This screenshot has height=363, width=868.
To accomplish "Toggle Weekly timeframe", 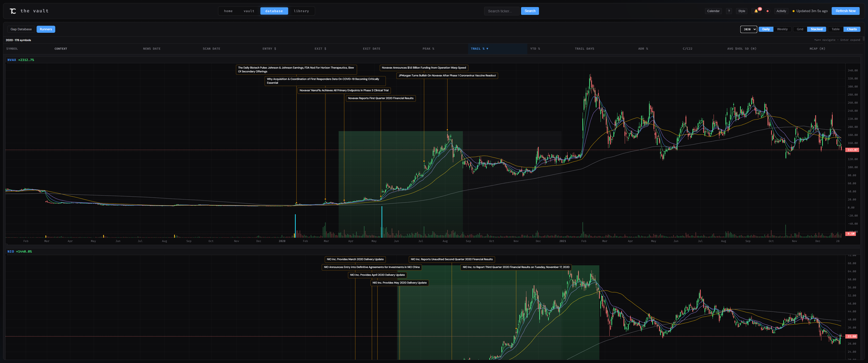I will [782, 29].
